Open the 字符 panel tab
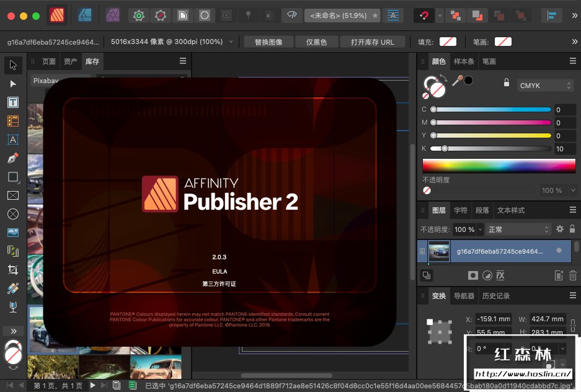This screenshot has height=392, width=581. click(460, 210)
